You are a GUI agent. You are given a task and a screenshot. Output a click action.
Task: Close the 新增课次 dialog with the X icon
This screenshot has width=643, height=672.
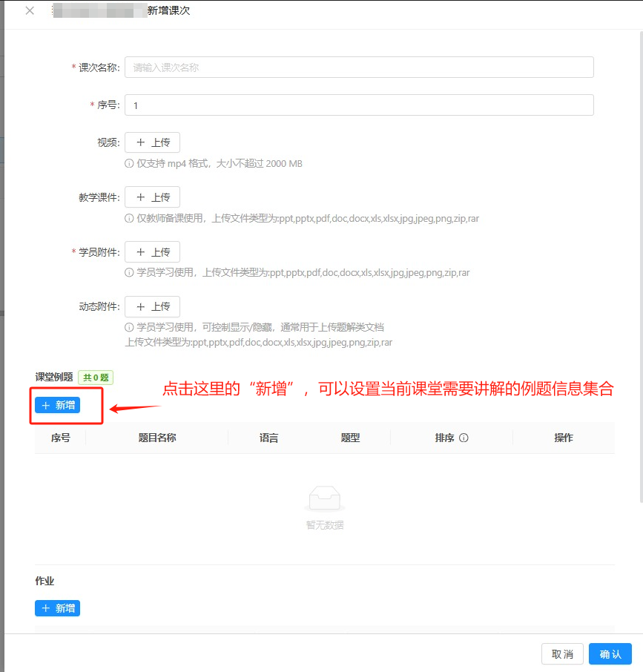[x=30, y=11]
